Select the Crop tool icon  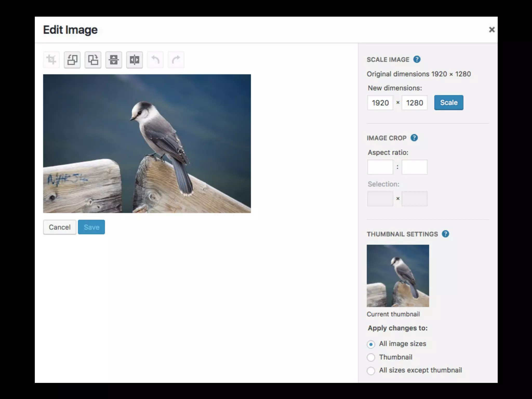[x=51, y=60]
